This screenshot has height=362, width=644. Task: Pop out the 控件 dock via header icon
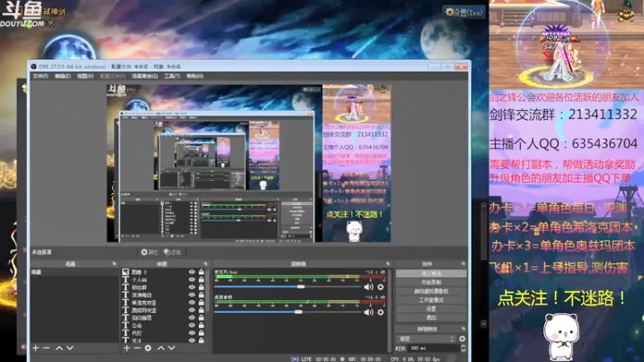point(463,264)
